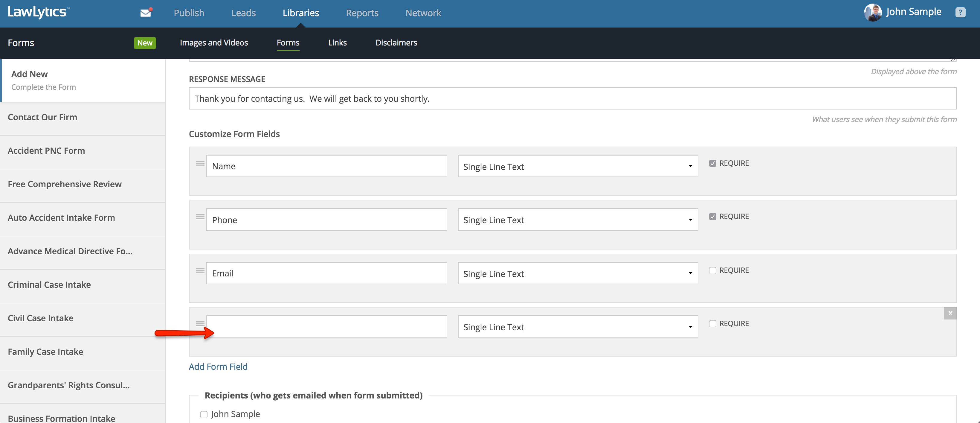Image resolution: width=980 pixels, height=423 pixels.
Task: Open the Network menu
Action: [423, 13]
